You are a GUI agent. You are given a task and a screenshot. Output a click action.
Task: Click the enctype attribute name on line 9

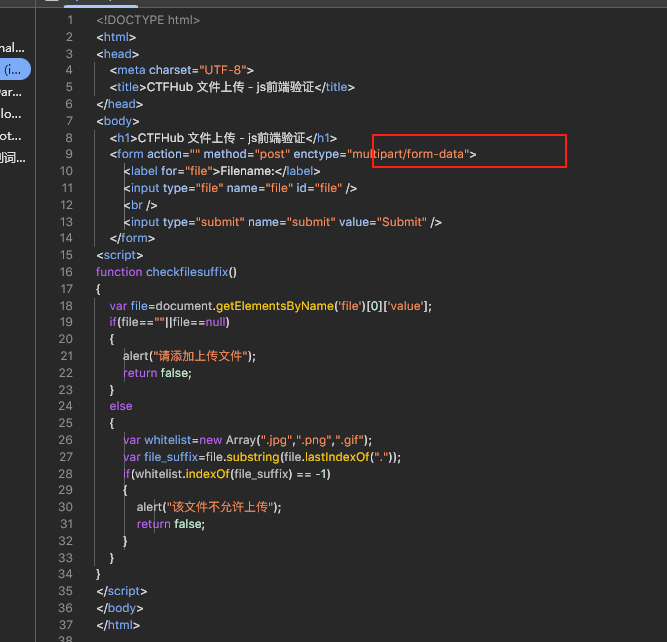coord(316,154)
